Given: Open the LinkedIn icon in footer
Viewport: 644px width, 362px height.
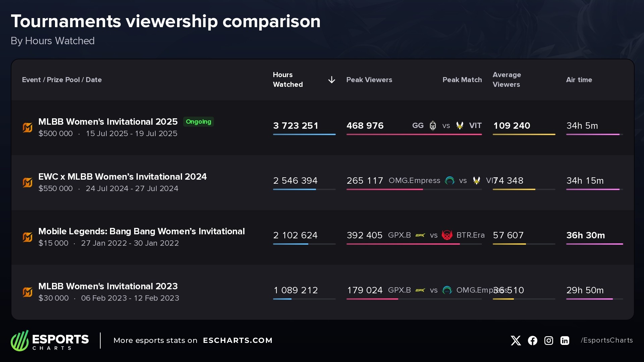Looking at the screenshot, I should point(565,341).
